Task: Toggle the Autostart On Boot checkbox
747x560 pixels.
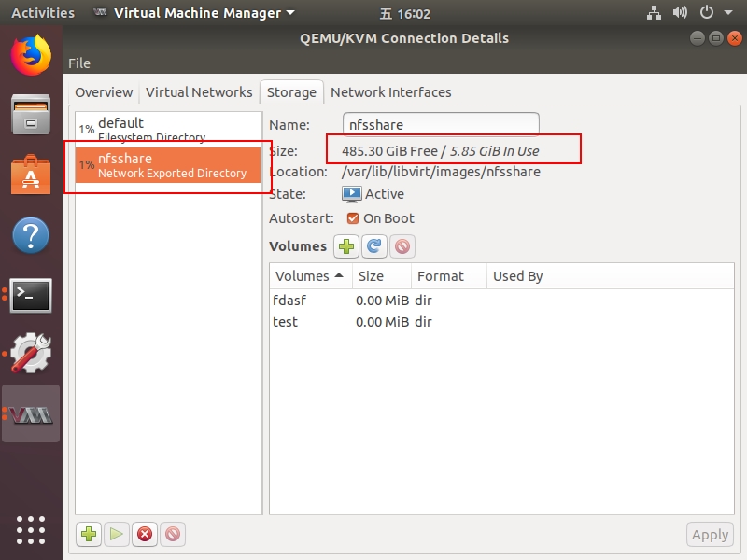Action: (x=353, y=218)
